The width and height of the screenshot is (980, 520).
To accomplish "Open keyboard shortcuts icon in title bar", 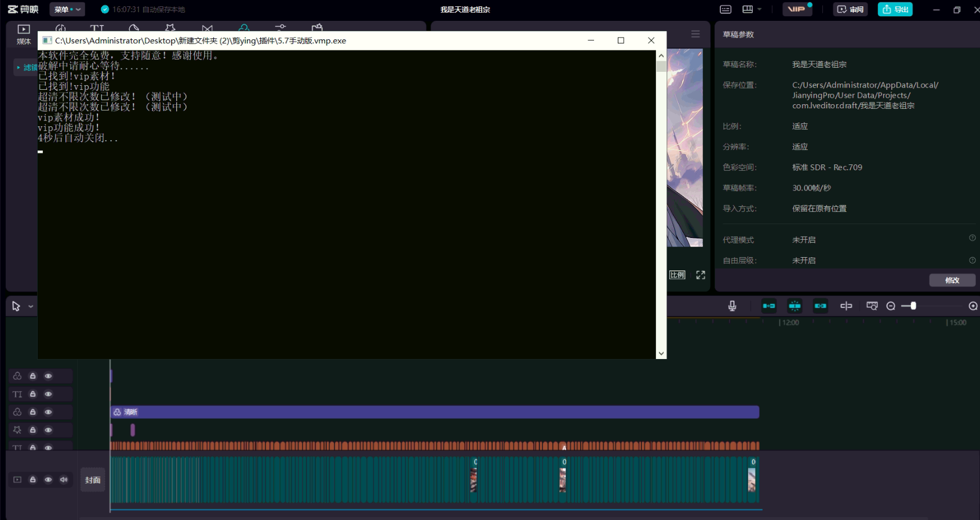I will (726, 9).
